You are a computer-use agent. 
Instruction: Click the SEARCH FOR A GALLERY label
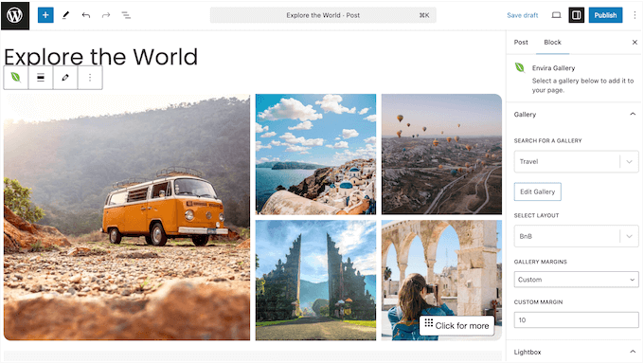pos(547,140)
